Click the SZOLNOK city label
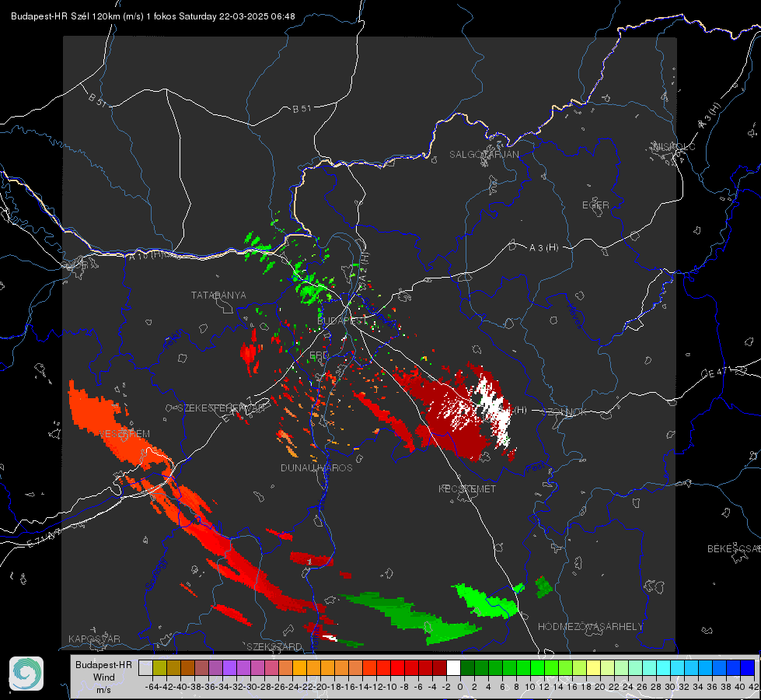The image size is (761, 700). 565,412
